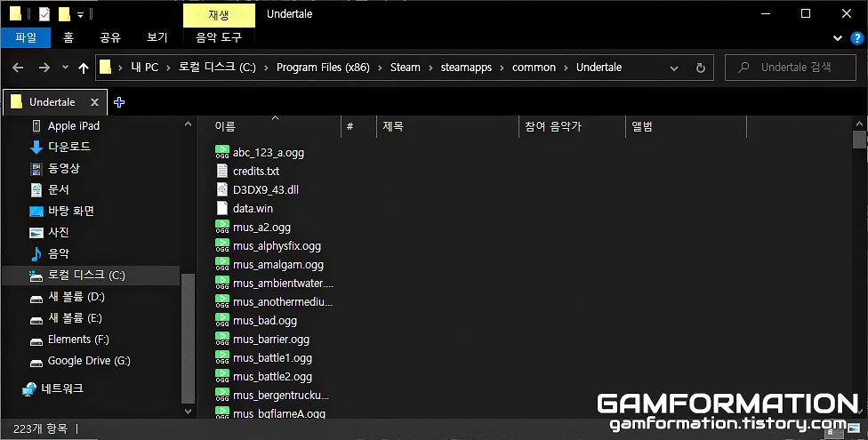Open recent locations dropdown arrow
The height and width of the screenshot is (440, 868).
65,68
